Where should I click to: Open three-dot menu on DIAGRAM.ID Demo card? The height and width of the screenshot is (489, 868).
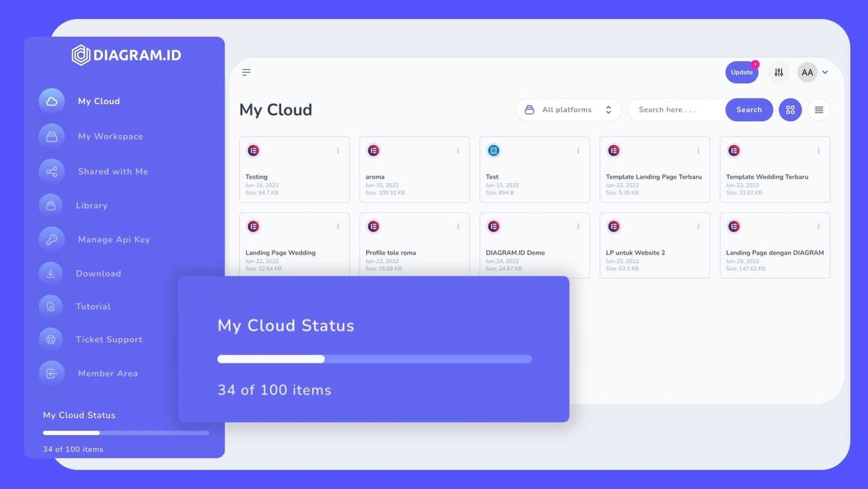coord(578,227)
